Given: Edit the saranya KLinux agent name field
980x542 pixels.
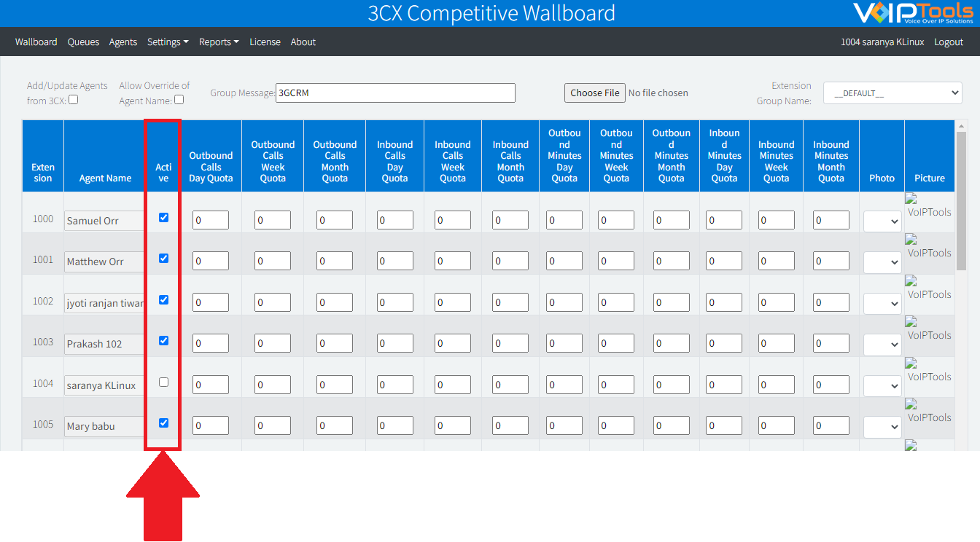Looking at the screenshot, I should click(x=104, y=385).
